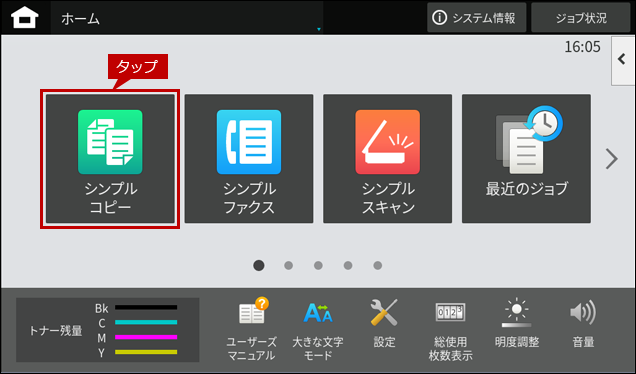The image size is (636, 374).
Task: Switch to the last page indicator dot
Action: pos(378,265)
